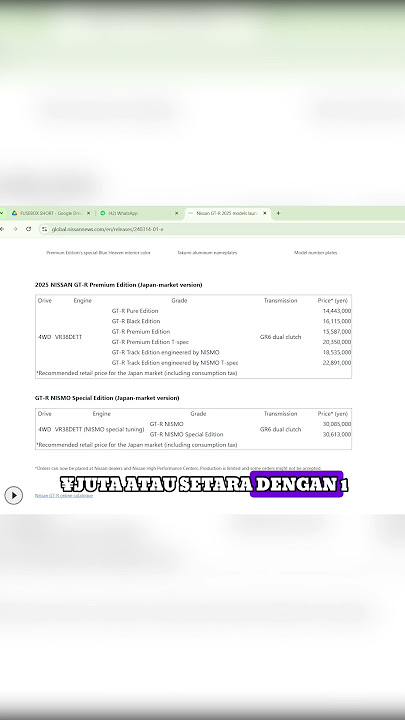Screen dimensions: 405x720
Task: Click the address bar URL field
Action: click(221, 229)
